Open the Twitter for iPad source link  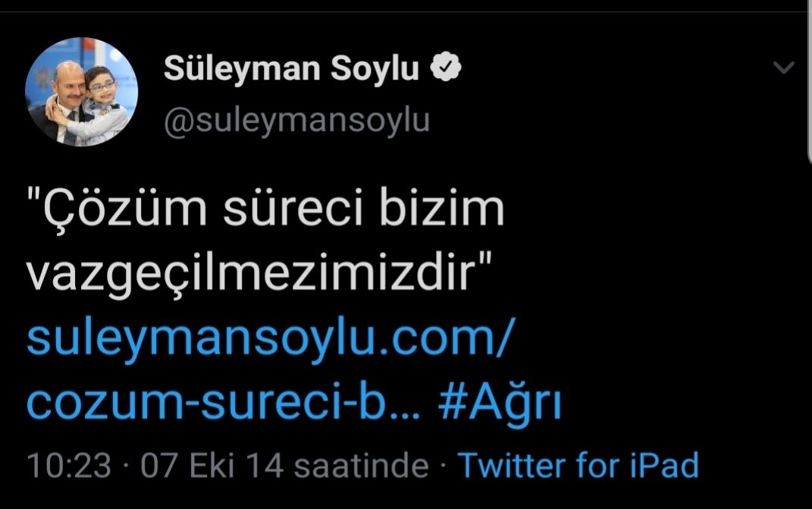578,465
